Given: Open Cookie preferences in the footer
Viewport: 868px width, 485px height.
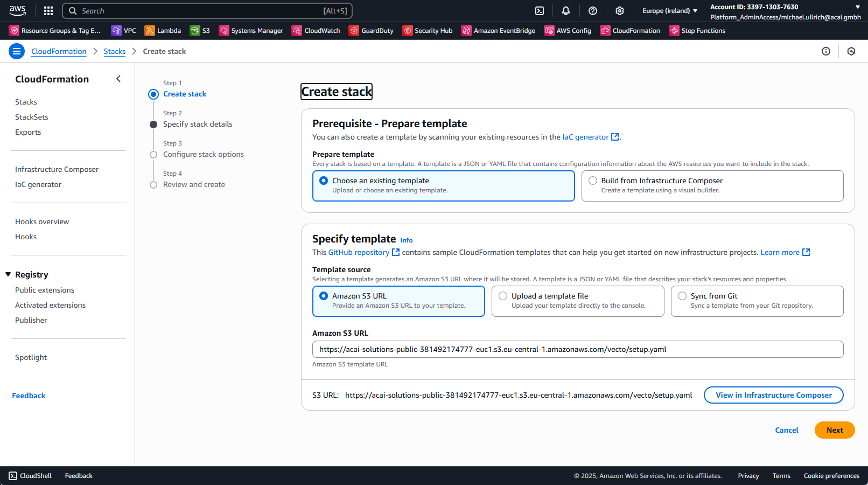Looking at the screenshot, I should click(x=831, y=476).
